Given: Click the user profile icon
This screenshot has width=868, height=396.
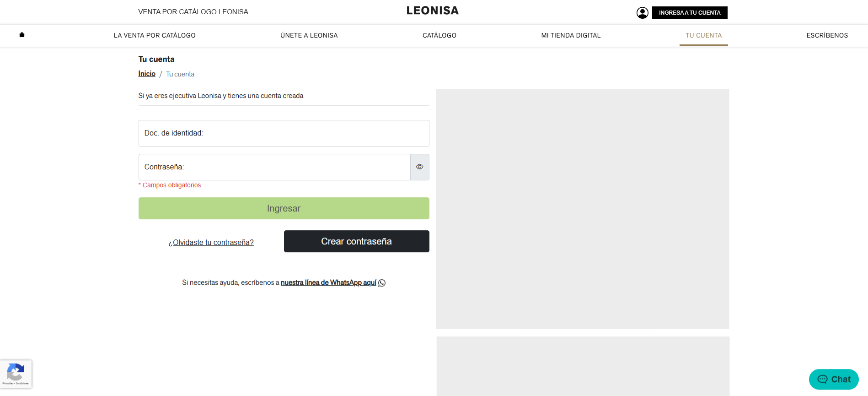Looking at the screenshot, I should point(642,13).
